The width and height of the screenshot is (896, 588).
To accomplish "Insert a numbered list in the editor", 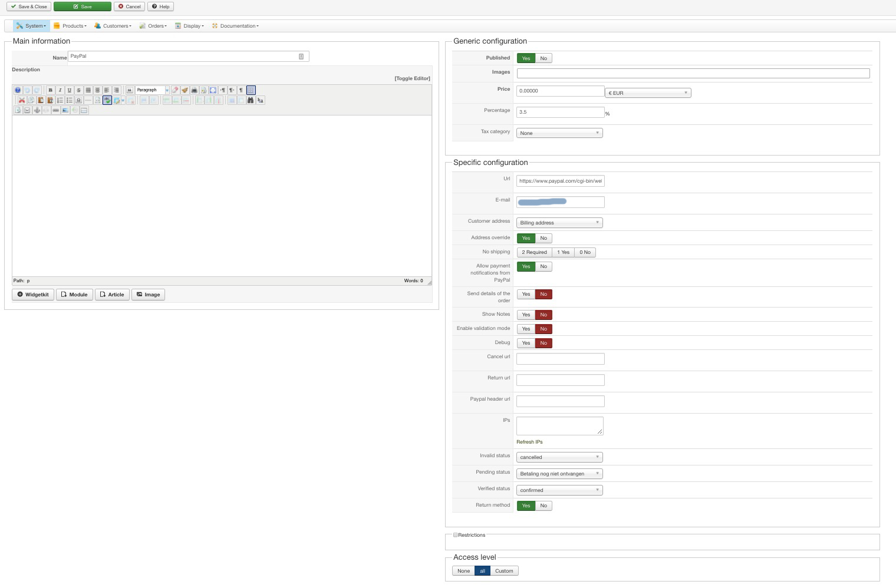I will tap(60, 100).
